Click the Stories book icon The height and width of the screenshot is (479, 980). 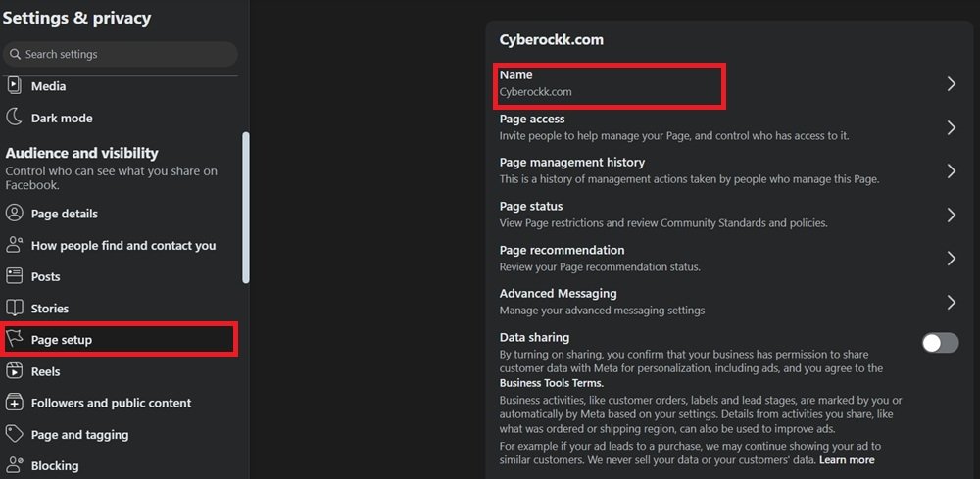pyautogui.click(x=14, y=309)
